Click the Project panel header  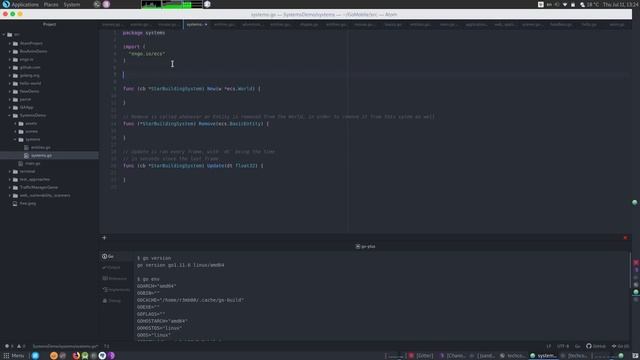[49, 24]
